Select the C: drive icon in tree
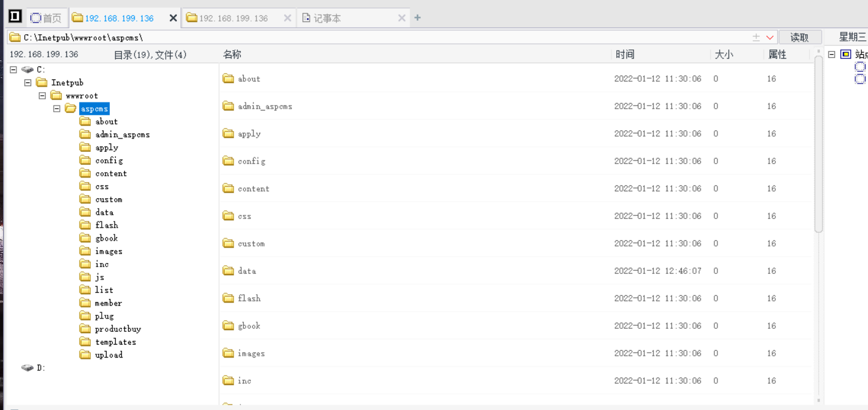 pos(27,70)
